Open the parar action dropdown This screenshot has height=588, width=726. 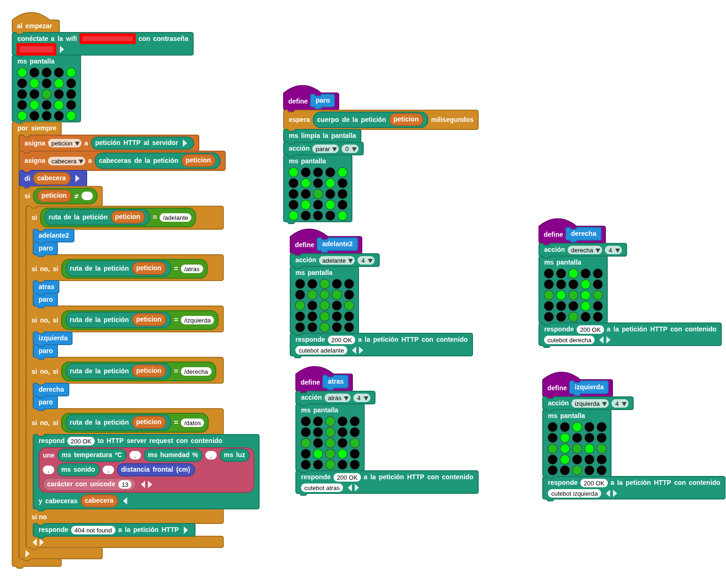pos(326,149)
